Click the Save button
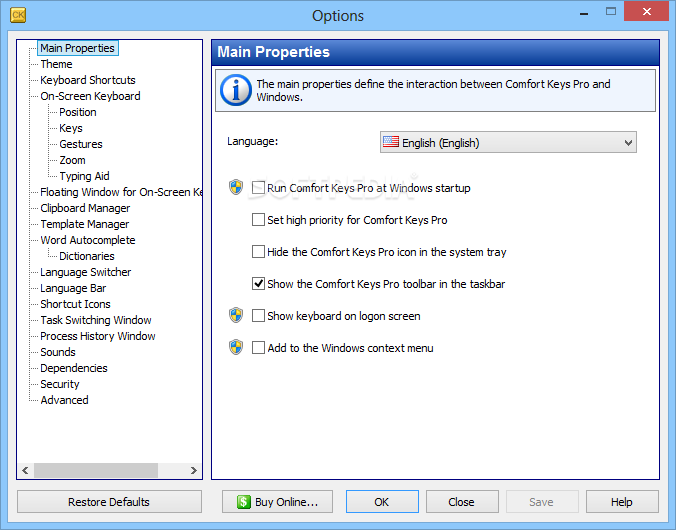Image resolution: width=676 pixels, height=530 pixels. pos(542,502)
